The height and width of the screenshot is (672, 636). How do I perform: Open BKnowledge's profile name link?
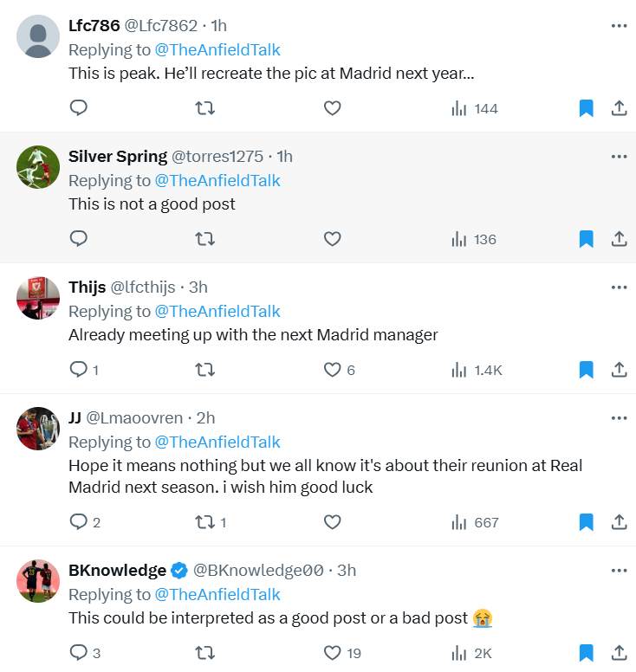pos(117,571)
